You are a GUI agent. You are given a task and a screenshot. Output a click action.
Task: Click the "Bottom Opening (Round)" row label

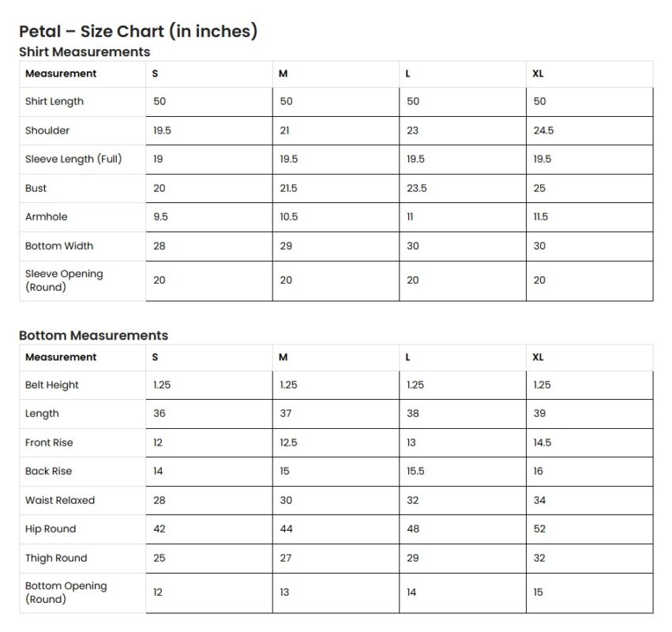pyautogui.click(x=66, y=592)
